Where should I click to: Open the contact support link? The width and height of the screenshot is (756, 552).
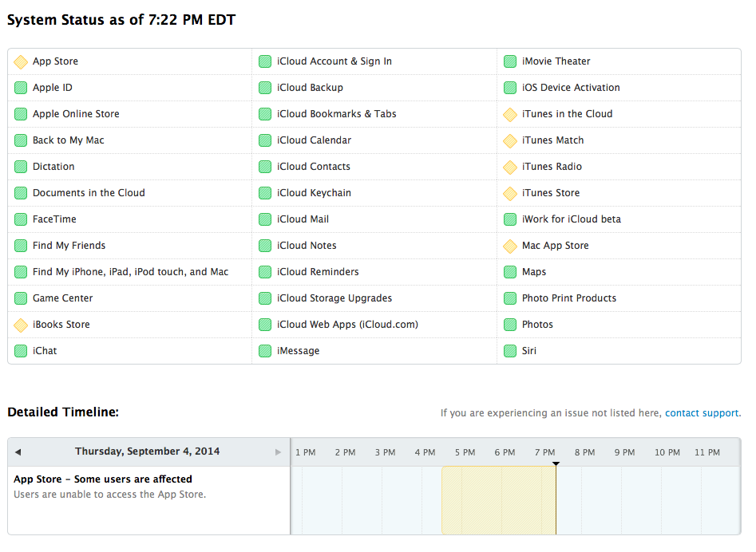(702, 413)
